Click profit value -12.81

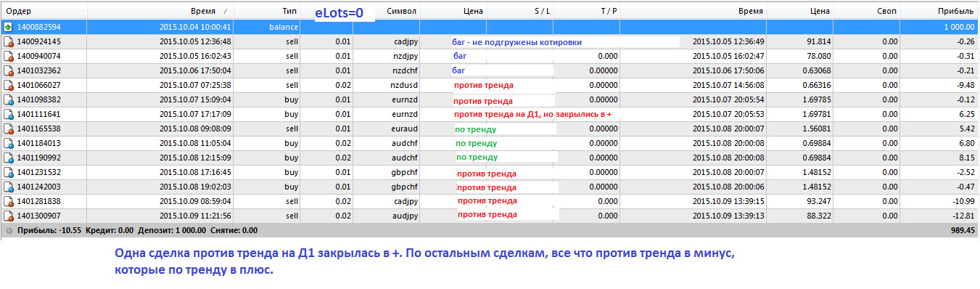(963, 216)
